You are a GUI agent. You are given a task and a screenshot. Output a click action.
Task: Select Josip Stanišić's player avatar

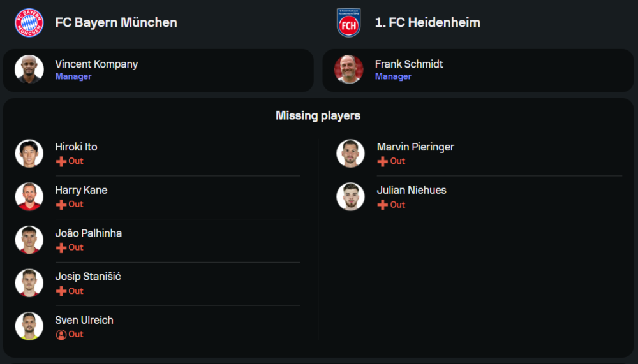29,283
